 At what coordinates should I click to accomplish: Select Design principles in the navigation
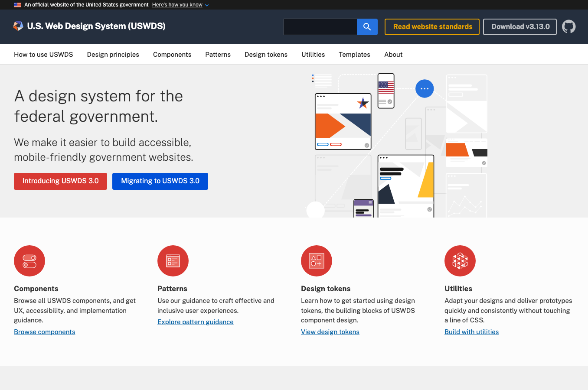tap(113, 54)
